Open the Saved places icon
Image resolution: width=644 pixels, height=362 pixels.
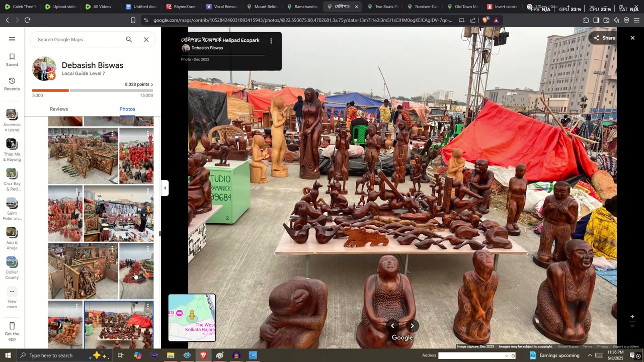(x=12, y=60)
